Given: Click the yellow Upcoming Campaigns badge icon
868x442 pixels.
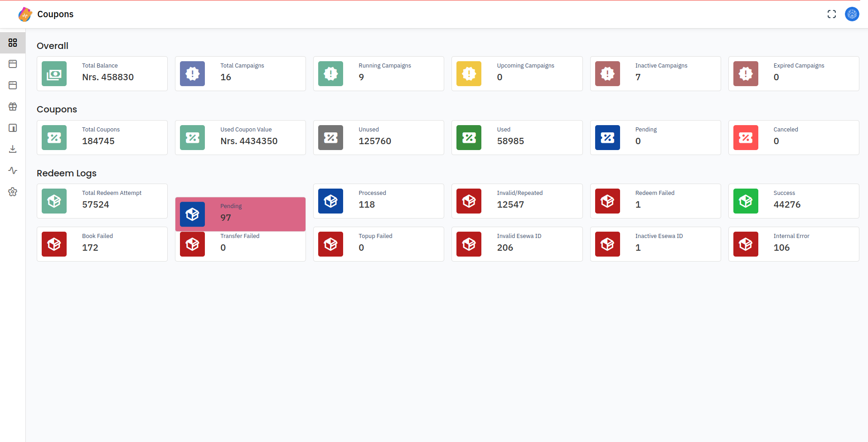Looking at the screenshot, I should (x=469, y=74).
